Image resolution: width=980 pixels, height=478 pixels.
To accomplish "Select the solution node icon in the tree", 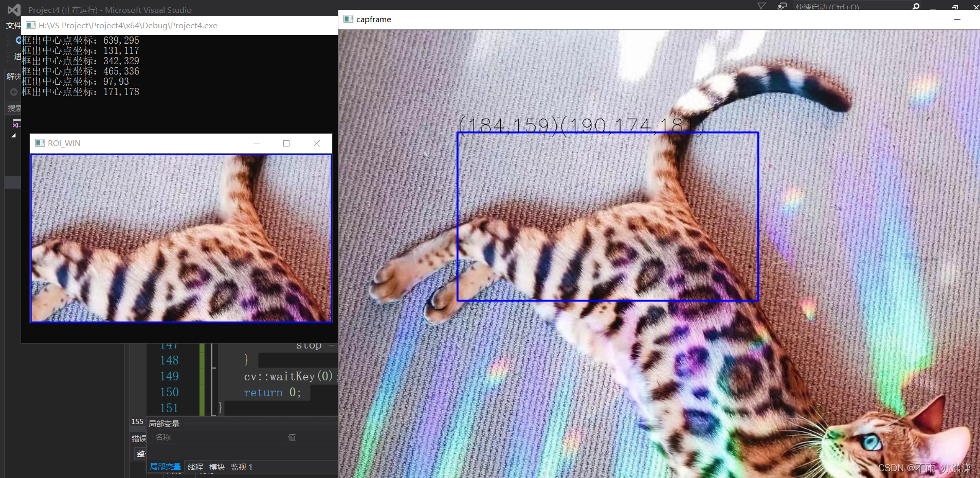I will pyautogui.click(x=16, y=123).
